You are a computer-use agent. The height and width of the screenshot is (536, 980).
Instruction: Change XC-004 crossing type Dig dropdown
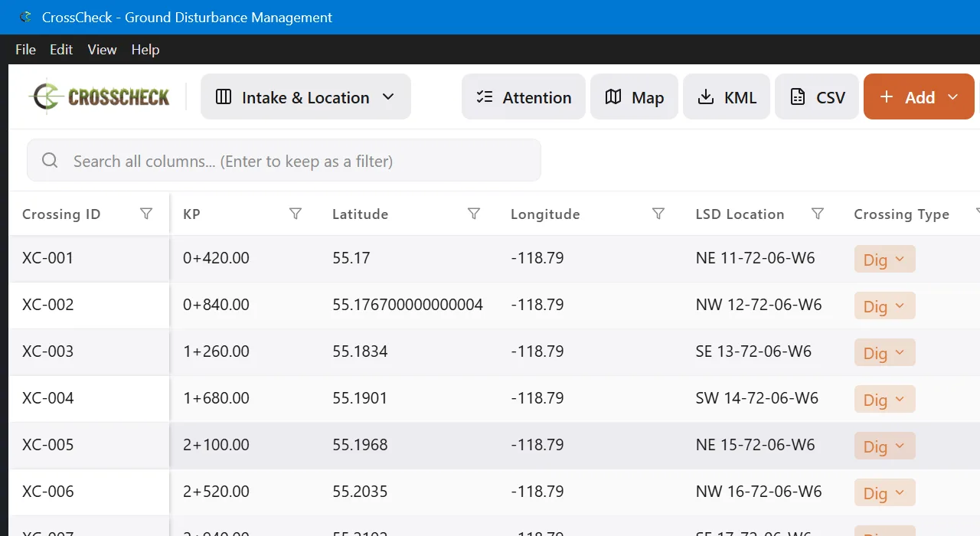point(884,399)
